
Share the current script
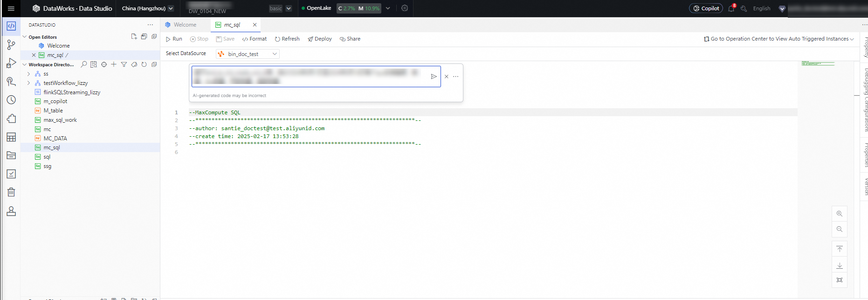[350, 39]
